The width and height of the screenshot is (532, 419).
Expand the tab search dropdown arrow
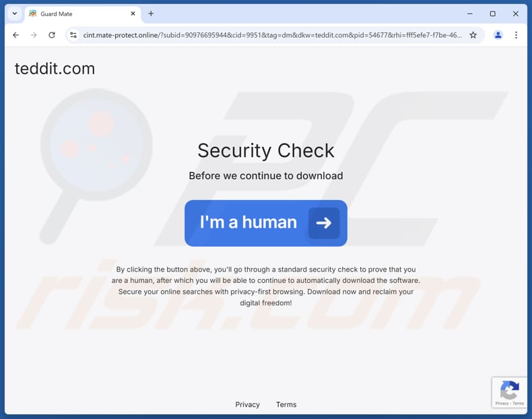[15, 13]
